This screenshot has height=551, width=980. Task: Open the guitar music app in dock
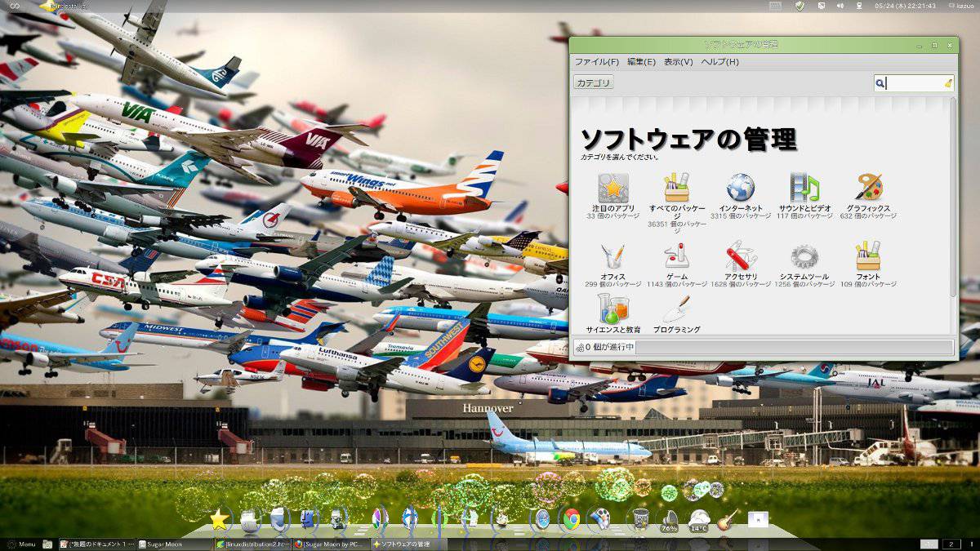click(x=727, y=519)
